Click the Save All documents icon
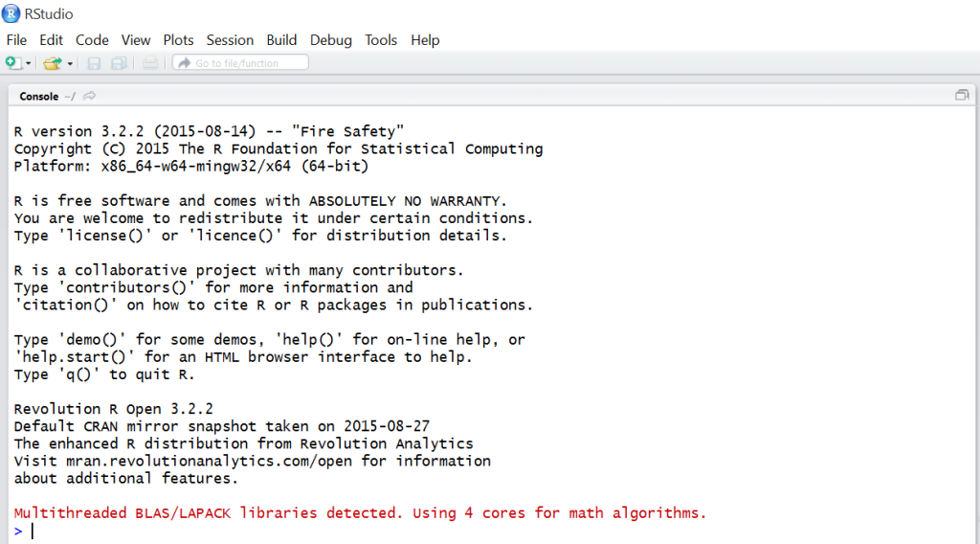 click(x=119, y=63)
